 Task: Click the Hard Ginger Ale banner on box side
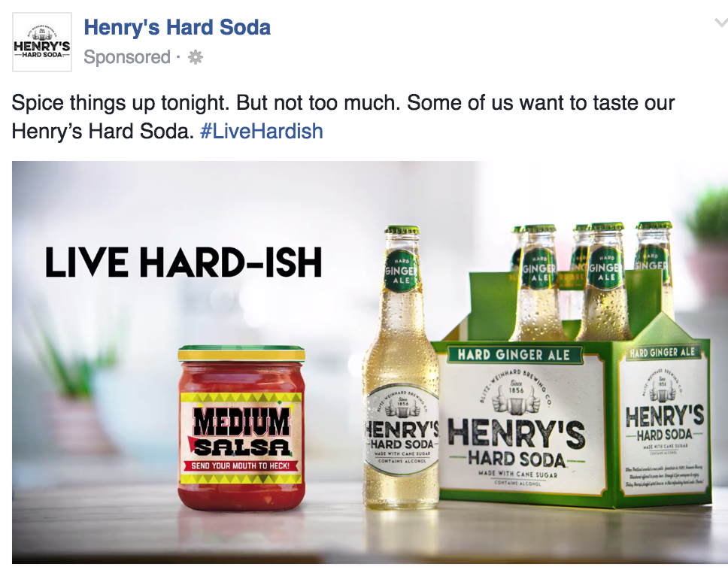click(662, 353)
